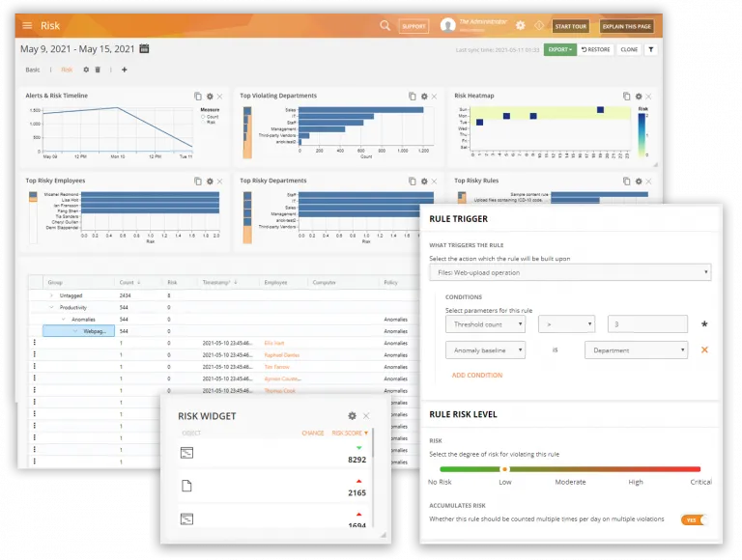This screenshot has width=742, height=560.
Task: Close the Alerts & Risk Timeline widget
Action: [220, 97]
